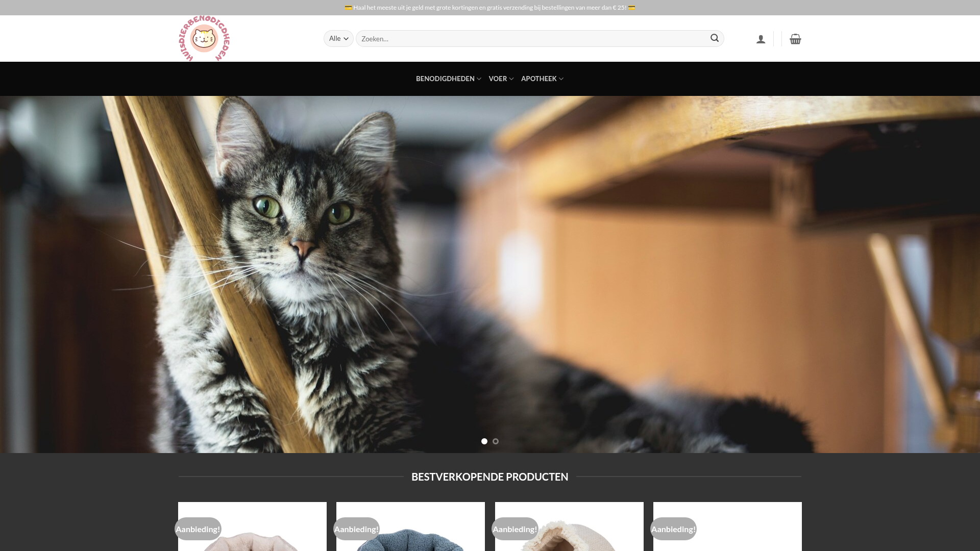Expand the Voer menu
The height and width of the screenshot is (551, 980).
pos(501,79)
